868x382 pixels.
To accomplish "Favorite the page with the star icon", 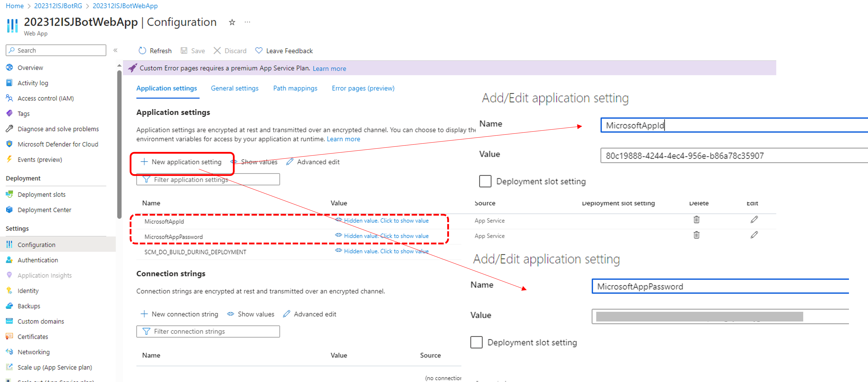I will pos(232,22).
